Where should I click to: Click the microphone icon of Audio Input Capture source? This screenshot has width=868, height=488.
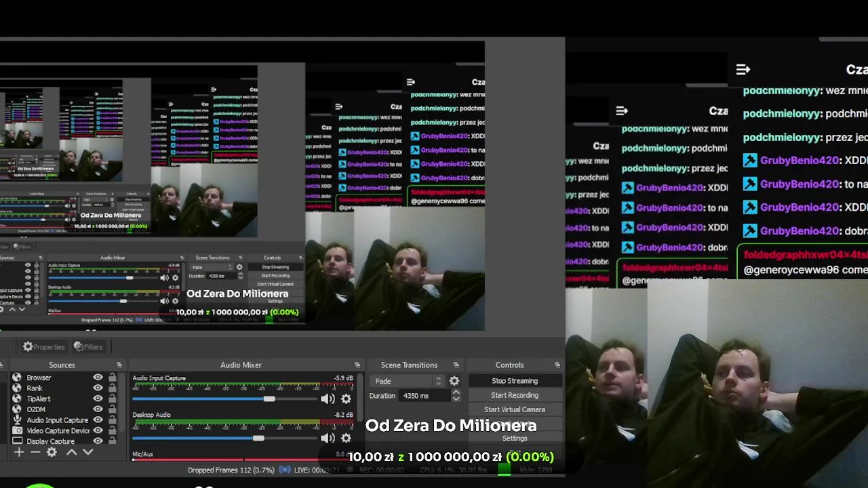pos(17,420)
